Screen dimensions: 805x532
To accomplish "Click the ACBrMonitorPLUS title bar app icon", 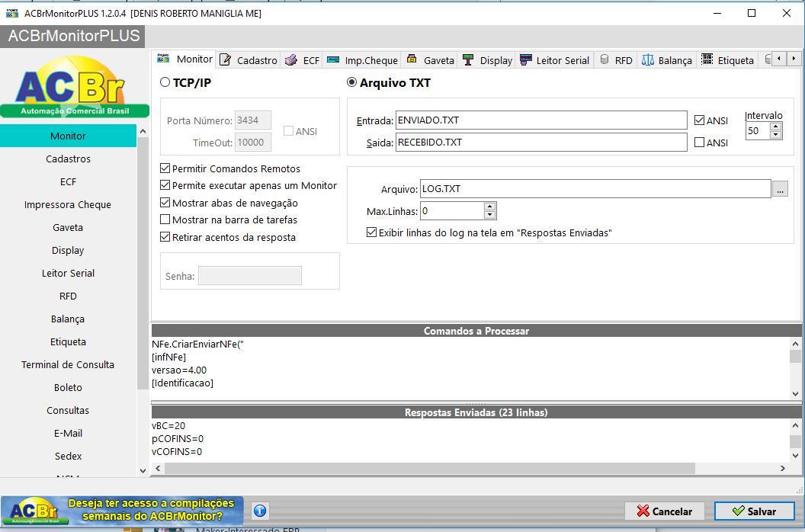I will tap(11, 14).
